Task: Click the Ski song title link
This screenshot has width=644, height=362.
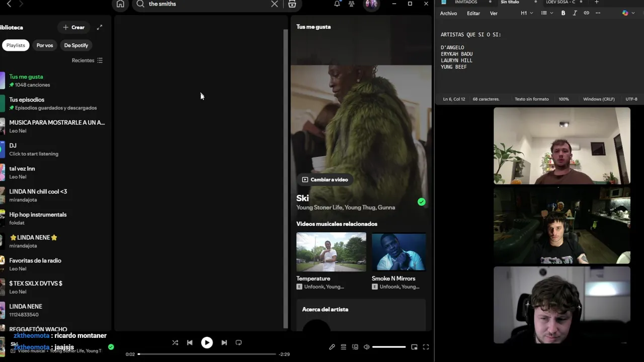Action: (302, 198)
